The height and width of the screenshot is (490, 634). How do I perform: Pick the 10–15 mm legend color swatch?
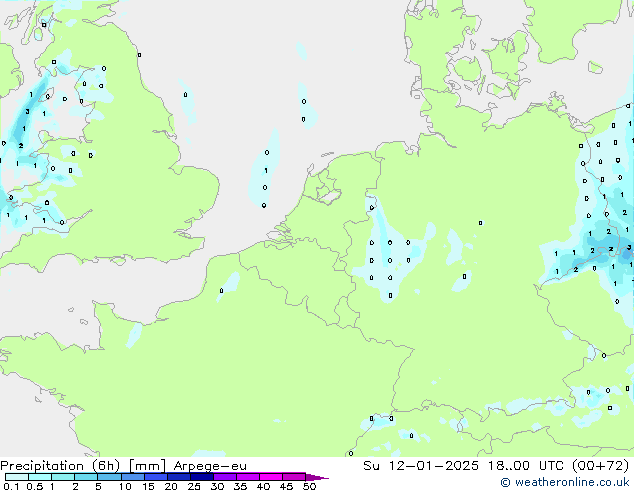point(132,477)
